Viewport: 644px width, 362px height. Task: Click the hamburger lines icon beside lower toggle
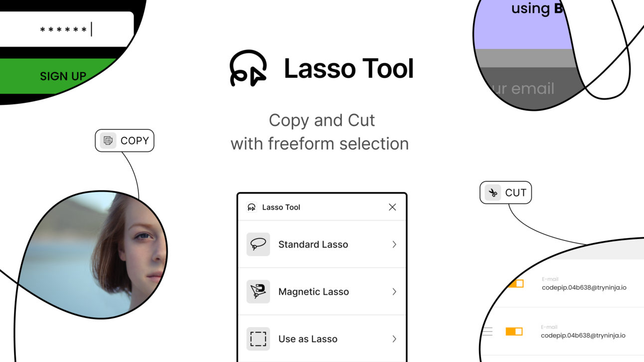tap(487, 331)
